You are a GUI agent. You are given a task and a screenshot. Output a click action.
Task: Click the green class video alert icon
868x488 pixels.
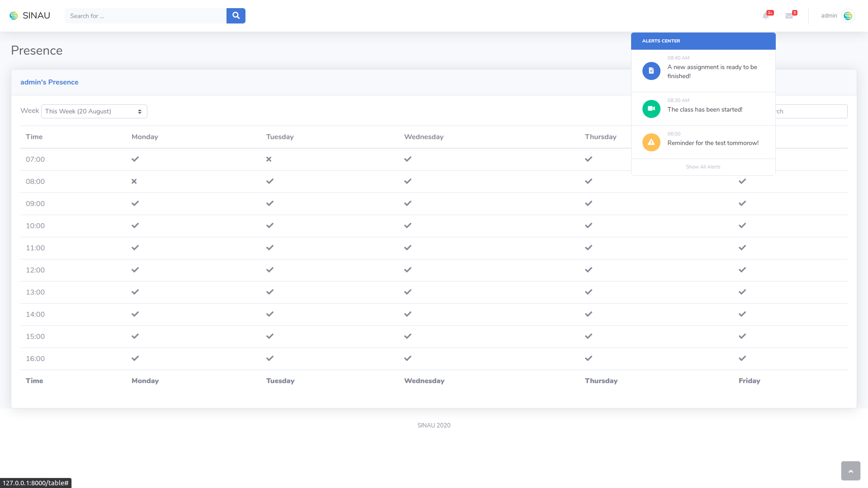[651, 109]
